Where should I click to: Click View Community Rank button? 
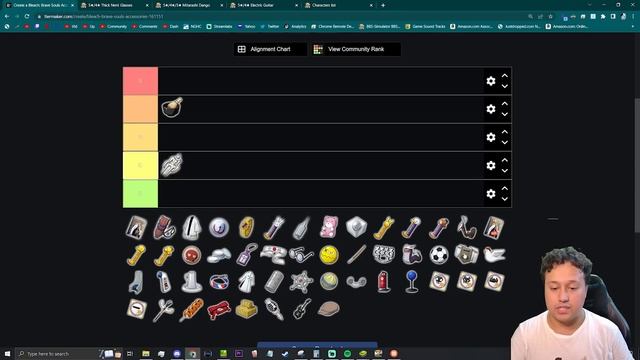tap(356, 49)
